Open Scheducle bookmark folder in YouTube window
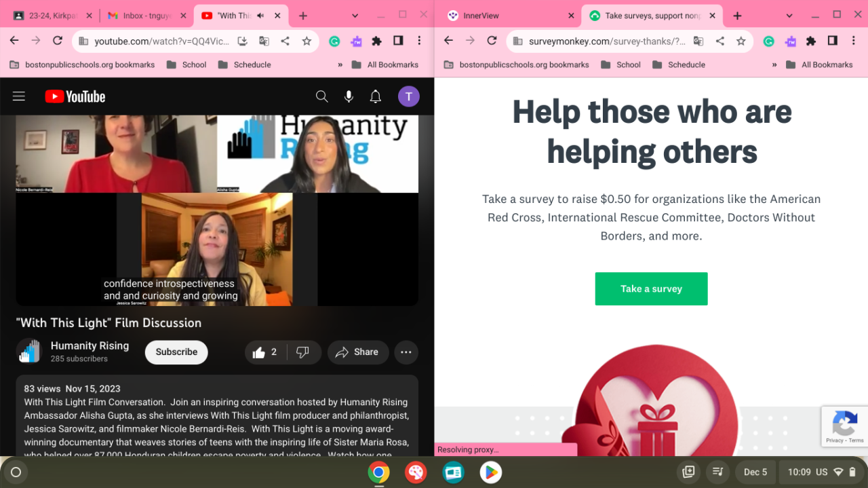The width and height of the screenshot is (868, 488). (244, 65)
